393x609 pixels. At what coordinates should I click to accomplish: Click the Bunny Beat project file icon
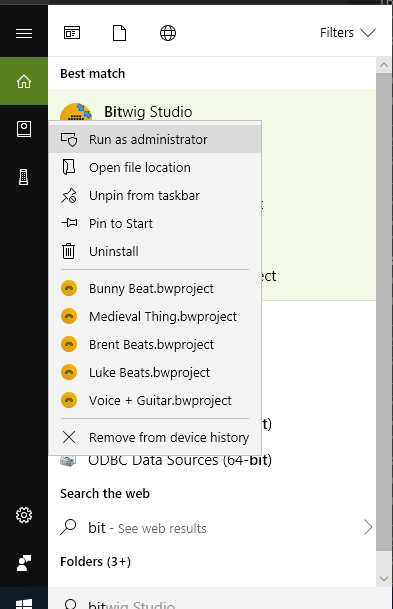click(69, 289)
